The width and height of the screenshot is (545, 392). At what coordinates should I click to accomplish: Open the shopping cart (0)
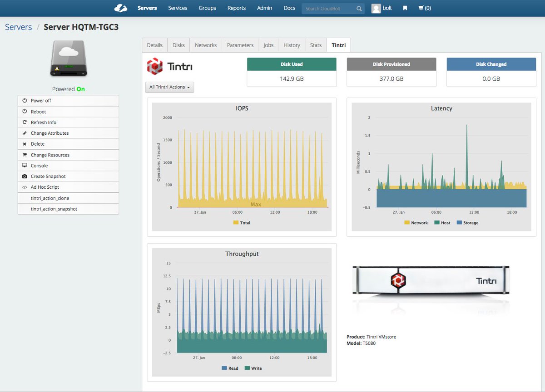click(425, 8)
